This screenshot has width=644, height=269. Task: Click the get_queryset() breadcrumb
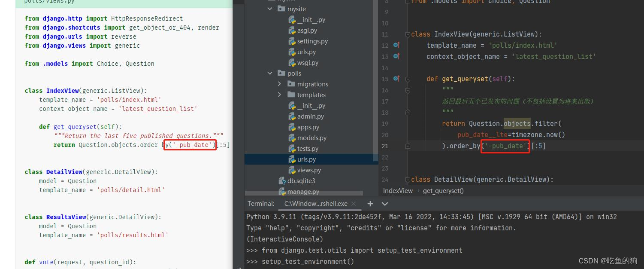pos(443,191)
